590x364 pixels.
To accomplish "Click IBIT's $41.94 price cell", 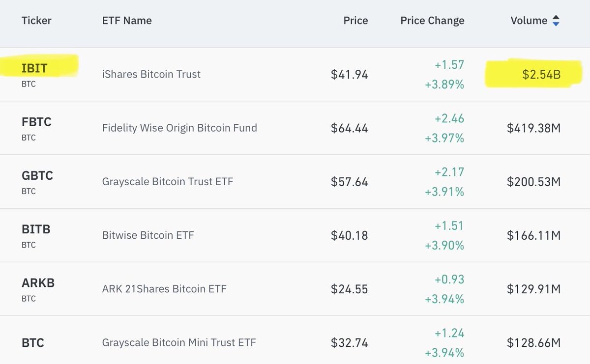I will point(349,75).
